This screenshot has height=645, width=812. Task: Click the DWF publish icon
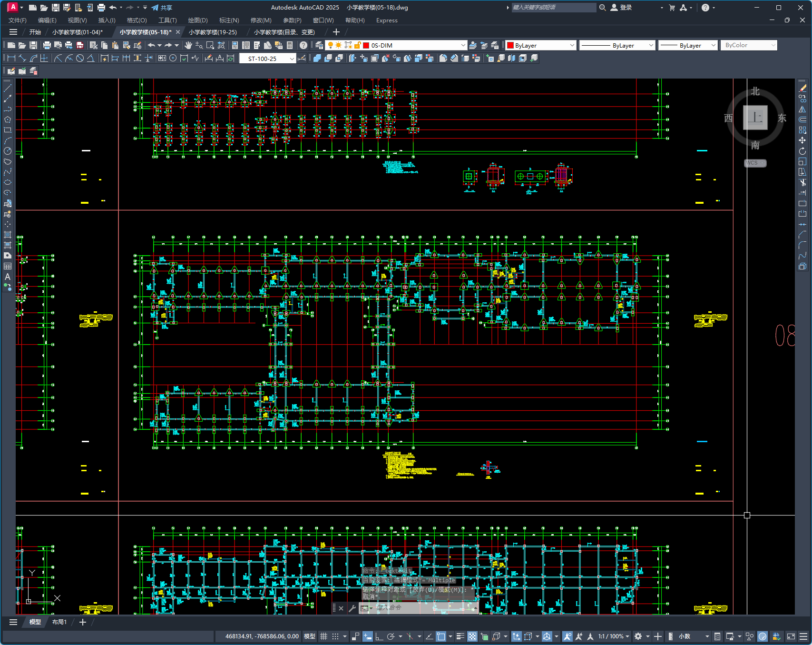coord(80,45)
